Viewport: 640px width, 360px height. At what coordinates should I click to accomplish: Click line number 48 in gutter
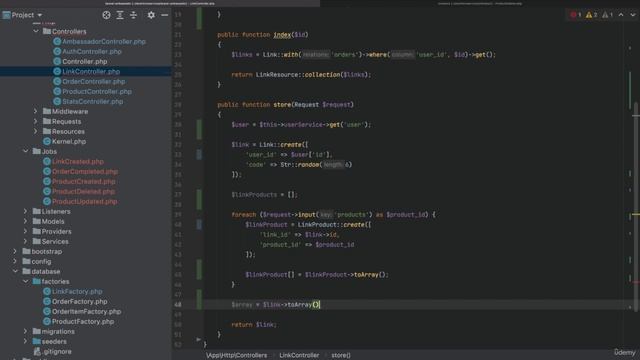[178, 304]
